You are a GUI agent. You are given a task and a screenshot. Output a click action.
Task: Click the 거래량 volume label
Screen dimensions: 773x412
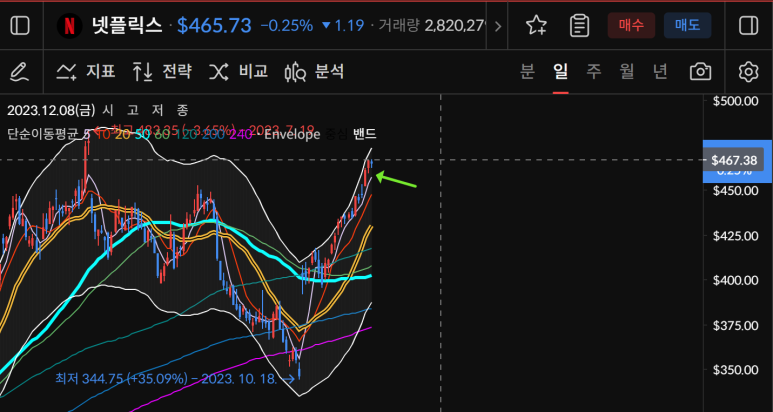(398, 26)
